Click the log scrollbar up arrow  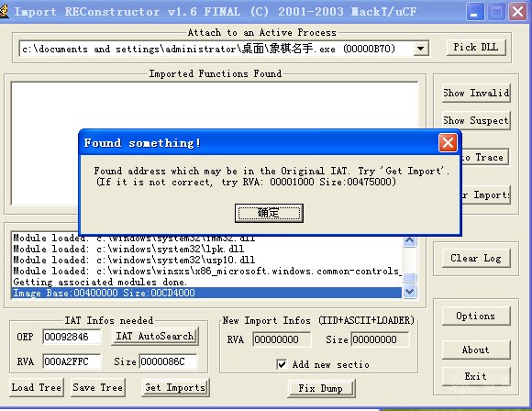coord(409,240)
